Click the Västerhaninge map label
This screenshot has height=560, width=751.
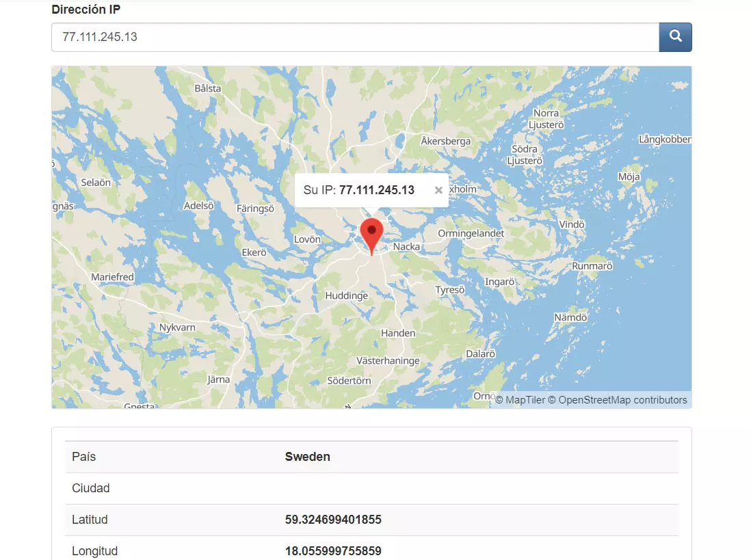[386, 360]
